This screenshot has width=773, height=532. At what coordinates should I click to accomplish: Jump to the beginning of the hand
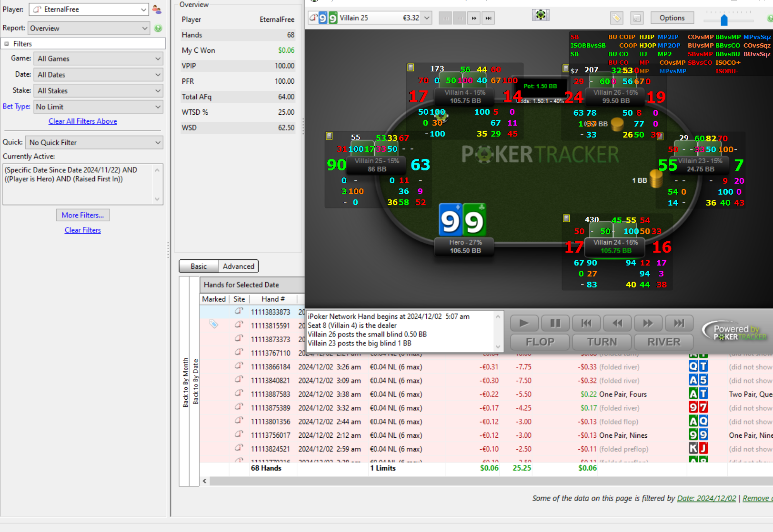pyautogui.click(x=586, y=323)
